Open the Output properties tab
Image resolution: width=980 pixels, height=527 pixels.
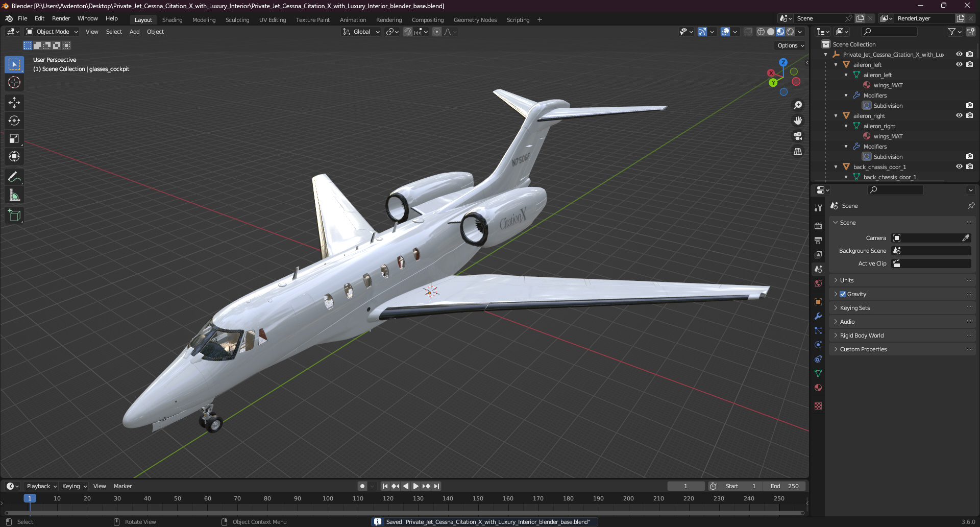point(818,240)
